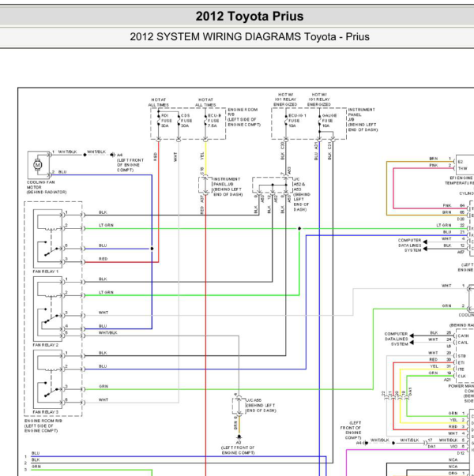Image resolution: width=474 pixels, height=476 pixels.
Task: Click the 'A3 (LEFT FRONT OF ENGINE COMPT)' label
Action: (x=238, y=448)
